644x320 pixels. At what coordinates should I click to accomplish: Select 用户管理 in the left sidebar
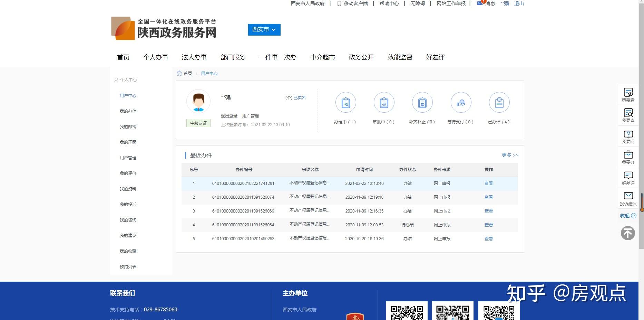click(128, 158)
